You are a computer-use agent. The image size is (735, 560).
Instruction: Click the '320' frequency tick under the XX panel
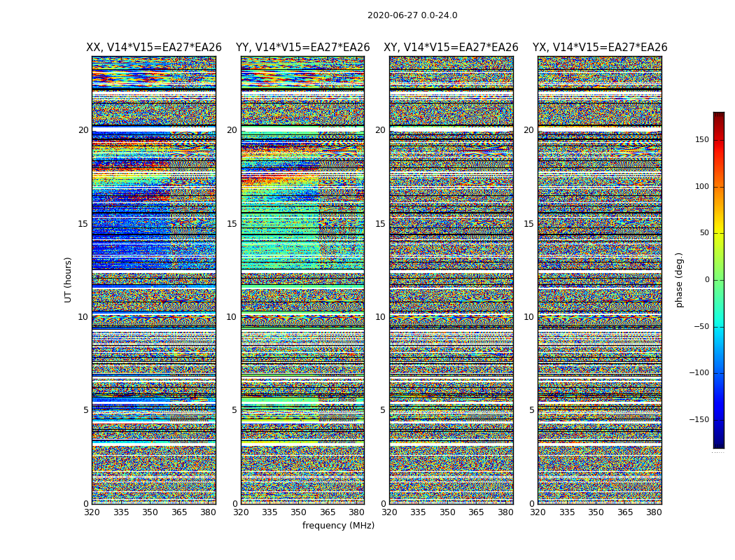(x=92, y=512)
